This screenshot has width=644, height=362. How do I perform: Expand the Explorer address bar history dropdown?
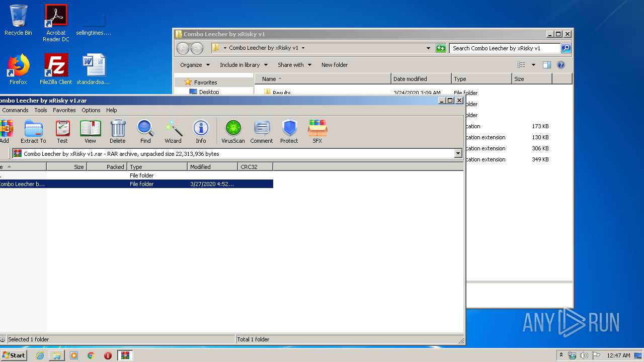(428, 48)
